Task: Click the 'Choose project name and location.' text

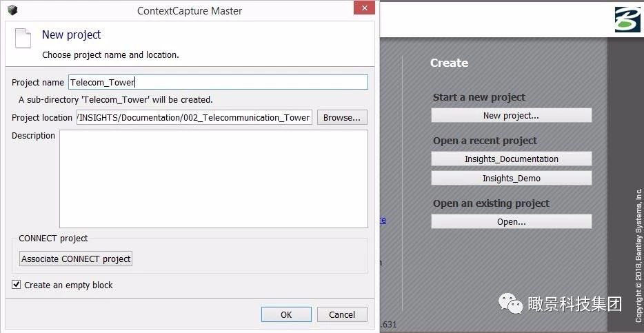Action: coord(110,54)
